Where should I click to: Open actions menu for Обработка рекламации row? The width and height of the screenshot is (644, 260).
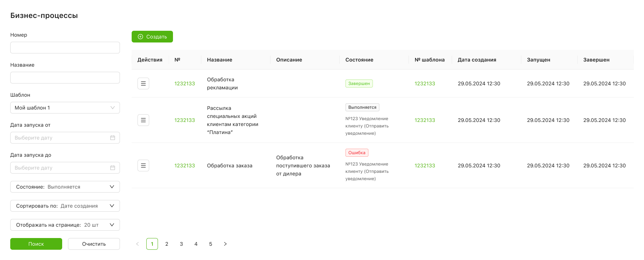[x=143, y=83]
